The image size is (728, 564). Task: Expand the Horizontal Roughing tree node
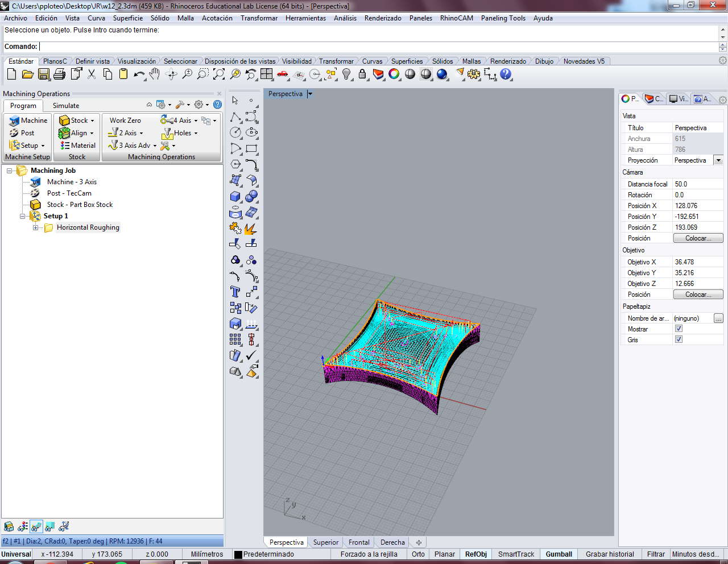point(35,228)
